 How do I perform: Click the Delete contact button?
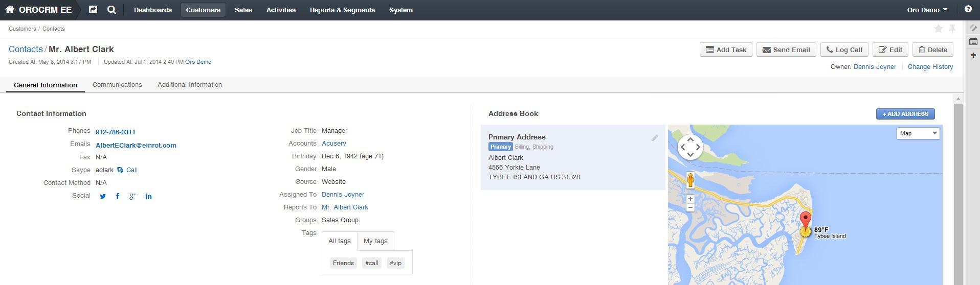[932, 50]
